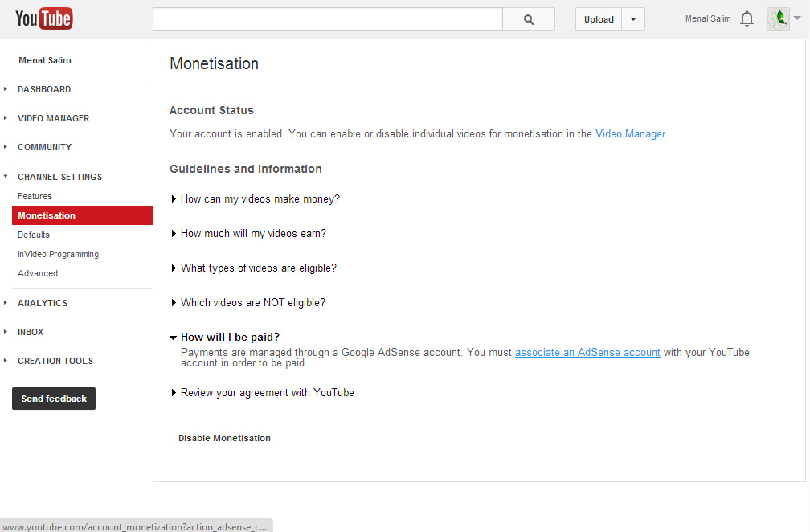Screen dimensions: 810x532
Task: Click Send feedback button
Action: pos(54,399)
